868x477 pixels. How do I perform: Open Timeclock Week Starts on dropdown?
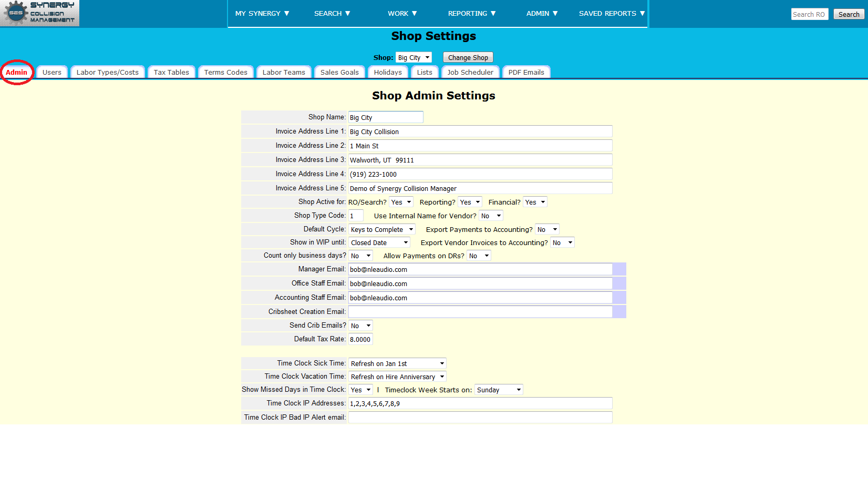point(499,390)
